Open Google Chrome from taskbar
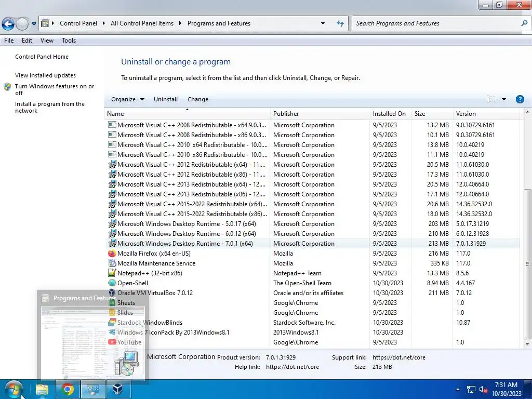532x399 pixels. [67, 390]
